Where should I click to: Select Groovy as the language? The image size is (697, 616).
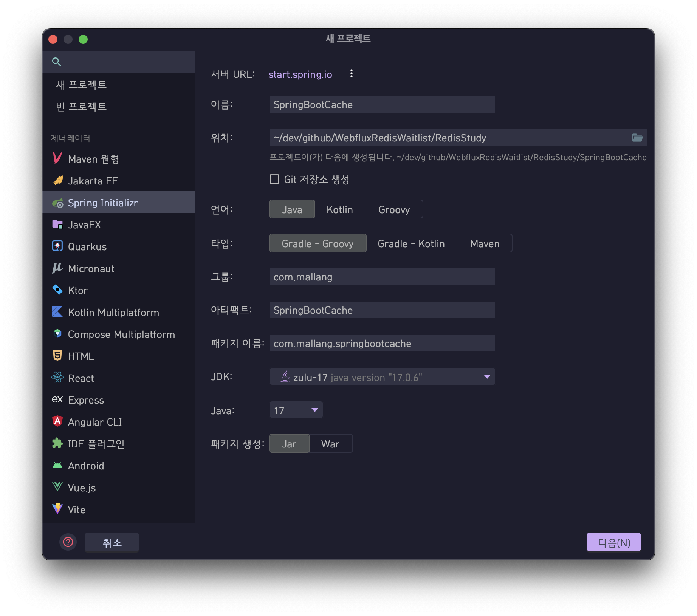pos(394,209)
